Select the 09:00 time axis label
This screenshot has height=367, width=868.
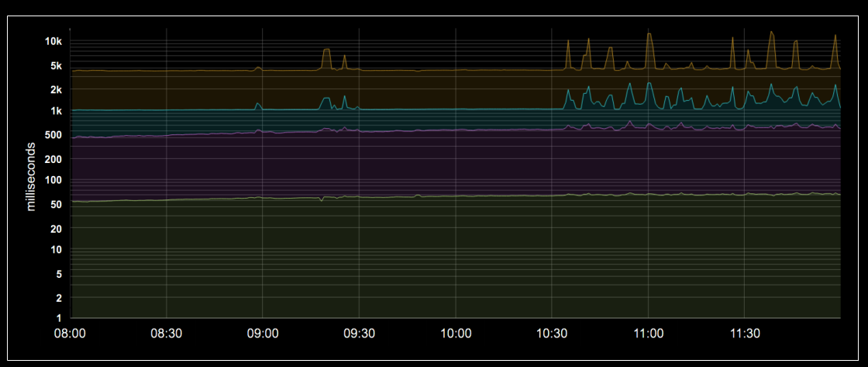click(263, 334)
